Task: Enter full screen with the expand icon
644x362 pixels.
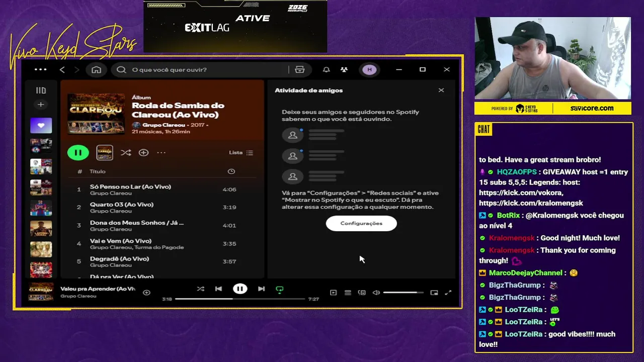Action: (448, 293)
